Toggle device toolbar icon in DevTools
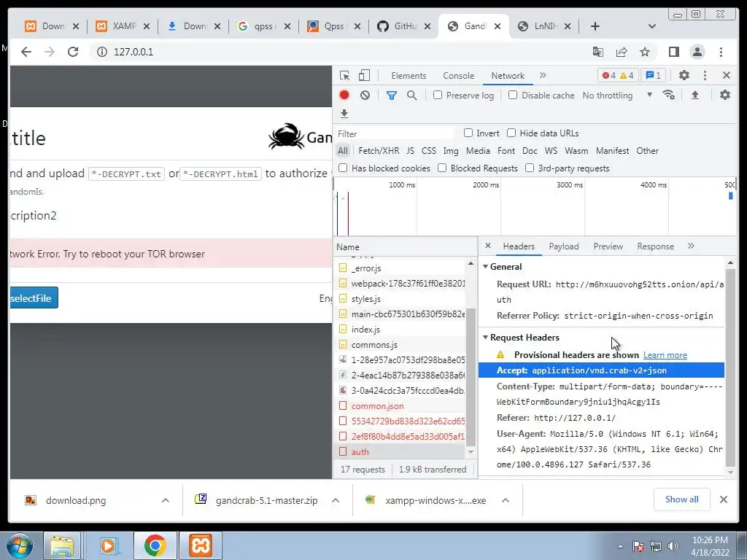Viewport: 747px width, 560px height. click(x=364, y=75)
